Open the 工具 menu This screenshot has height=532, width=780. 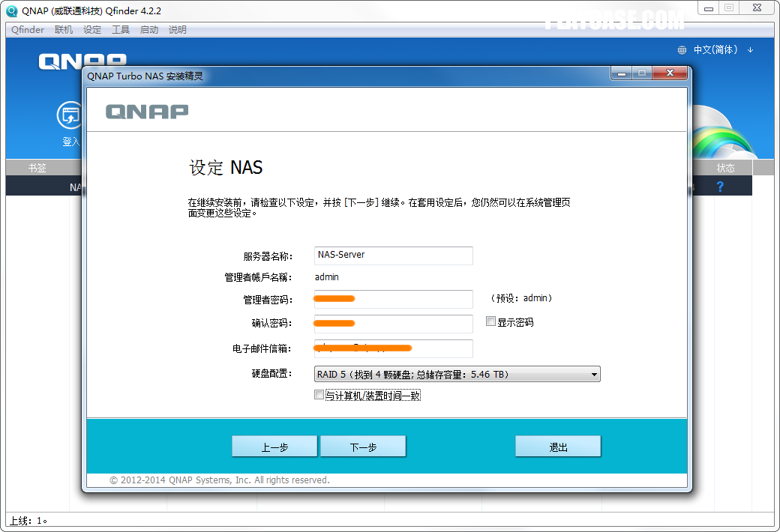click(121, 30)
